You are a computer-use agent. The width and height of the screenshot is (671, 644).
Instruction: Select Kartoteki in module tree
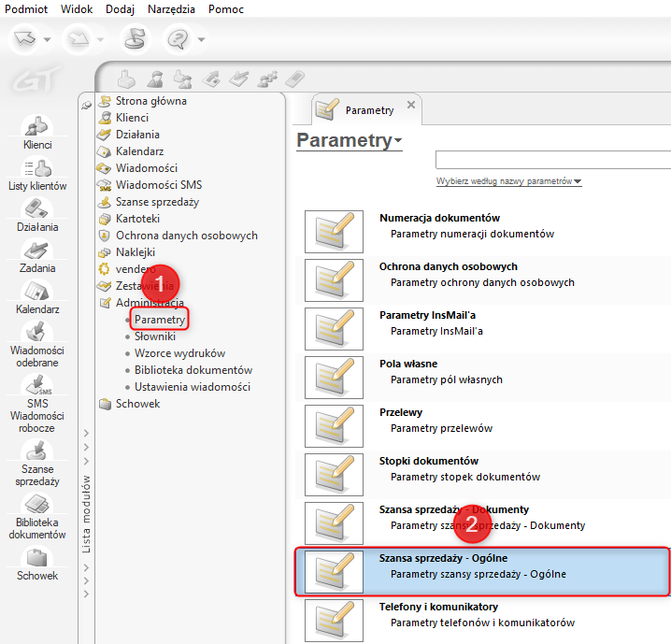coord(137,219)
